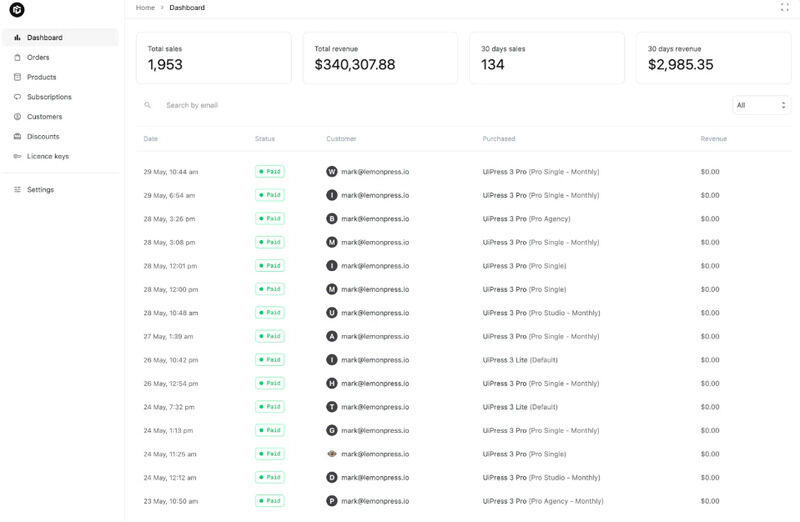Click the Paid badge on the 26 May 10:42 pm order
The height and width of the screenshot is (522, 800).
click(270, 360)
